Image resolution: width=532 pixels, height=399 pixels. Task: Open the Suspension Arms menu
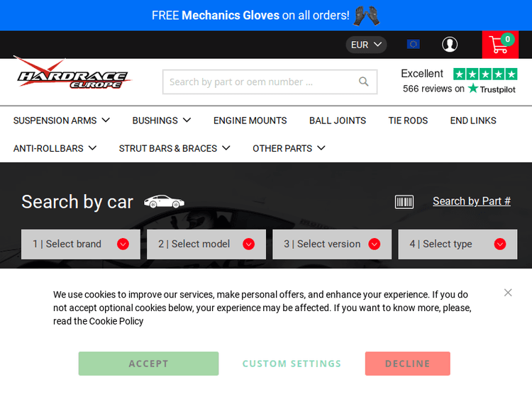coord(62,120)
